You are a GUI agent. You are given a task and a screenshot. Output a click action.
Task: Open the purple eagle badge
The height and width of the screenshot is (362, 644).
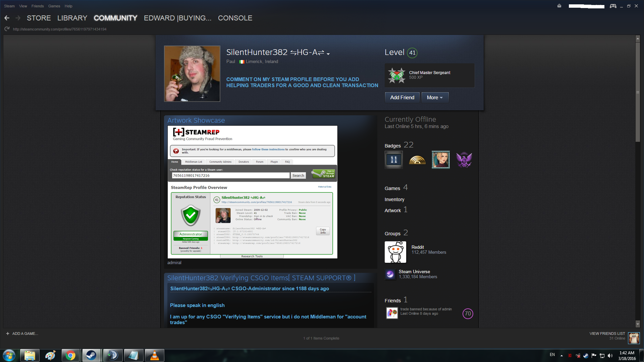coord(464,160)
